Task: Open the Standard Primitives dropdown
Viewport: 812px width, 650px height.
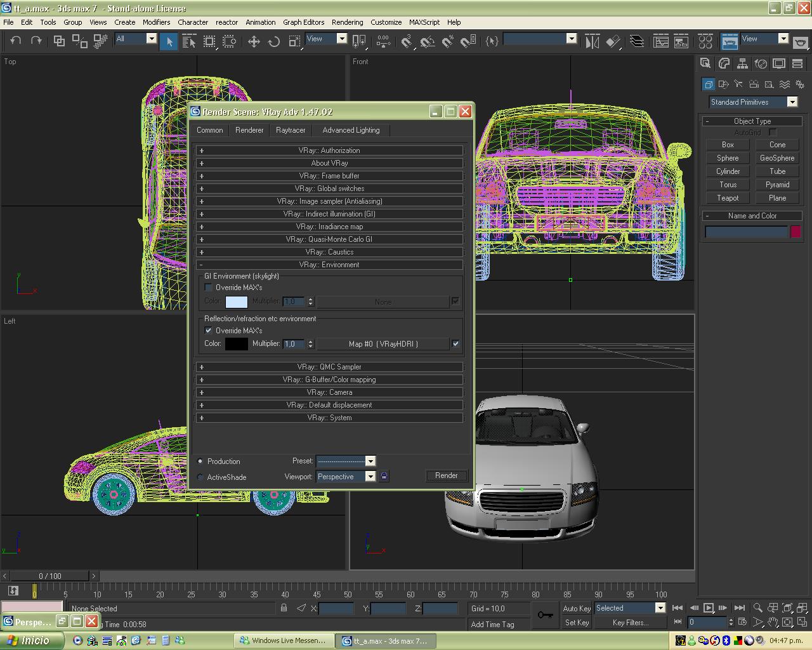Action: pyautogui.click(x=792, y=102)
